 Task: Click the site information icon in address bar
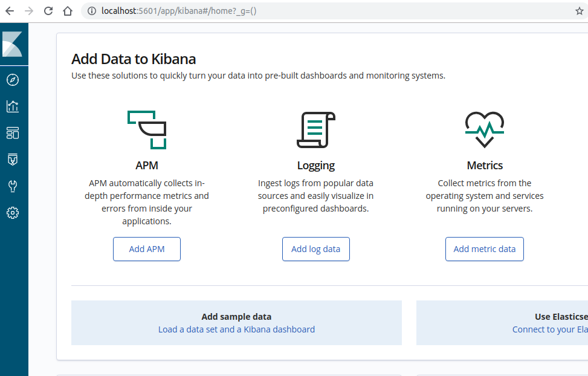coord(91,11)
